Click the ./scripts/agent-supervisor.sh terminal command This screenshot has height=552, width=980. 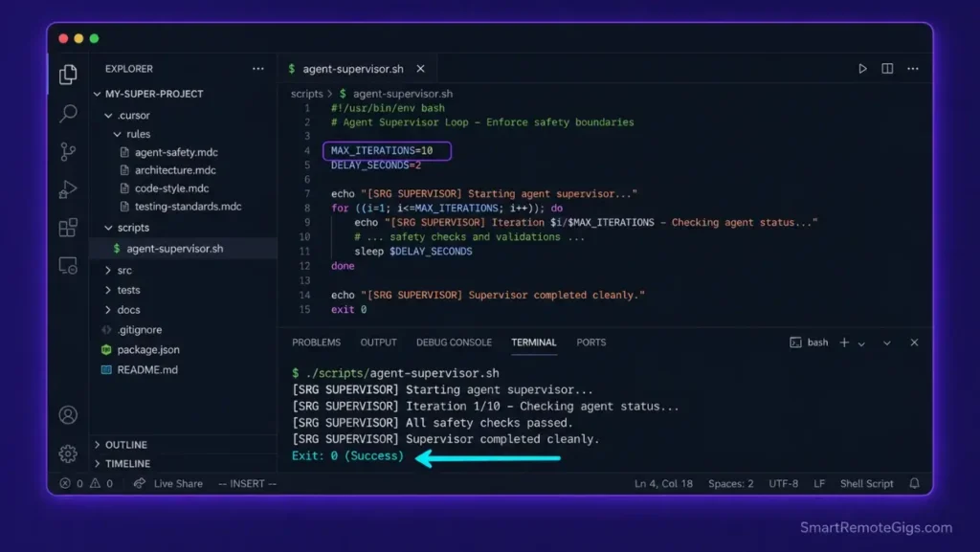coord(402,373)
